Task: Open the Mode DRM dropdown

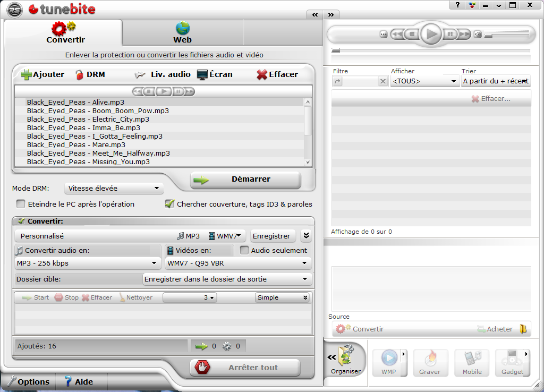Action: point(114,189)
